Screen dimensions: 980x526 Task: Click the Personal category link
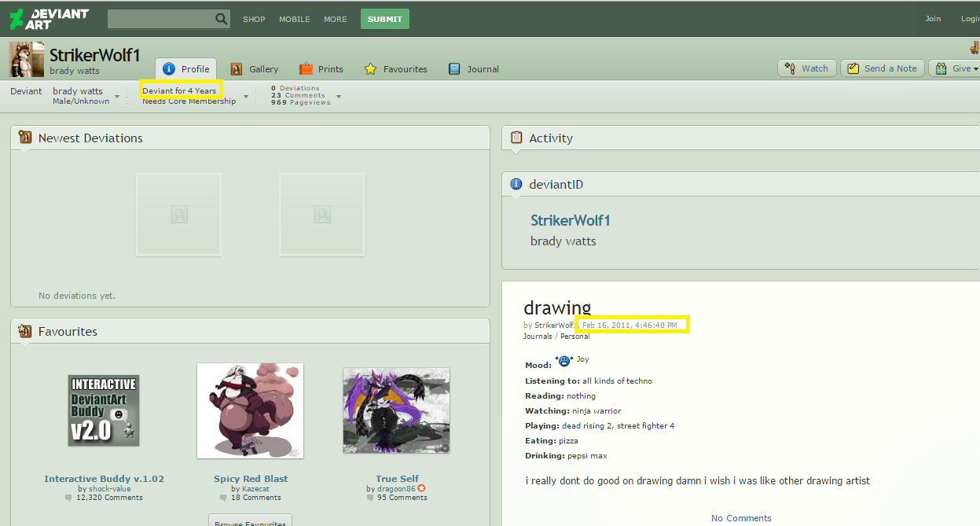(574, 337)
